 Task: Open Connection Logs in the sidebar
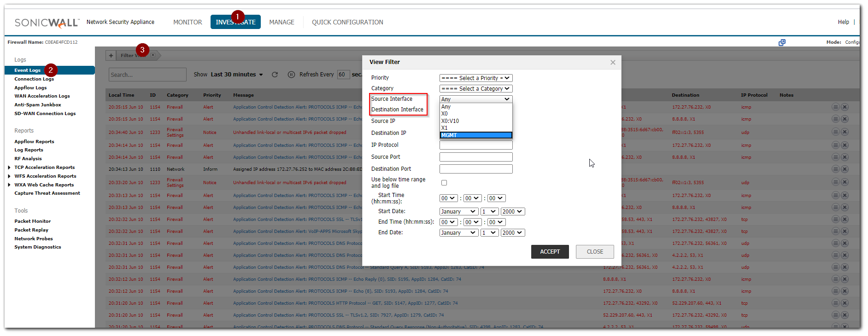tap(34, 79)
